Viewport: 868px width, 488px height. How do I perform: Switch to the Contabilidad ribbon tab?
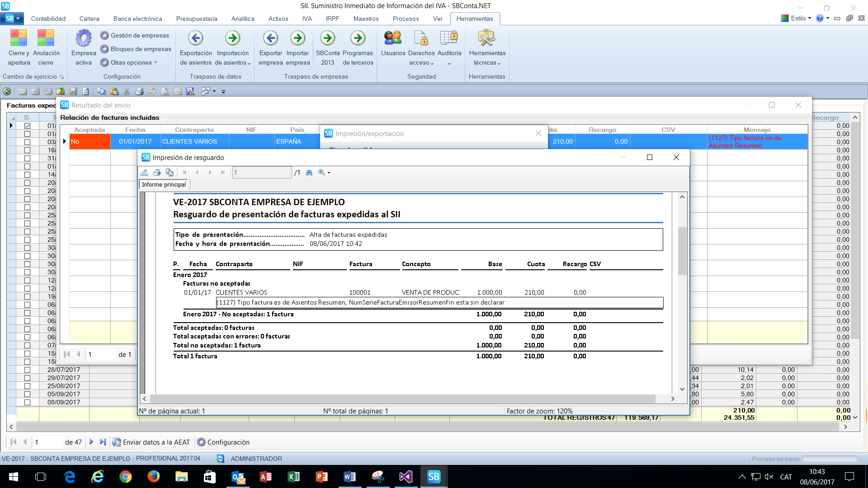coord(48,19)
